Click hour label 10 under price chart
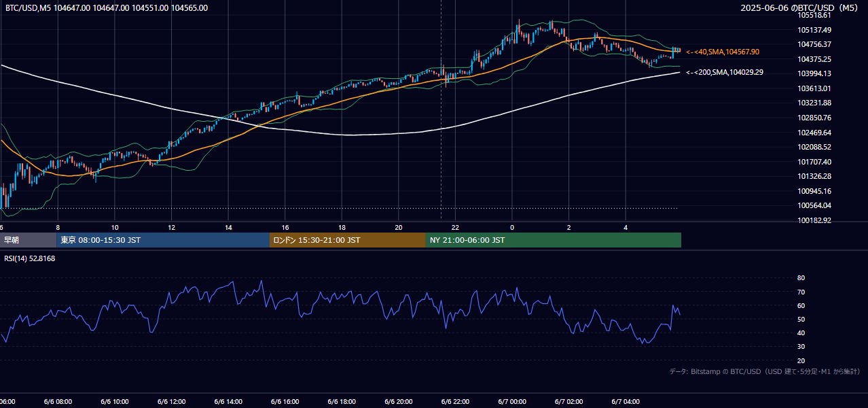 point(115,227)
